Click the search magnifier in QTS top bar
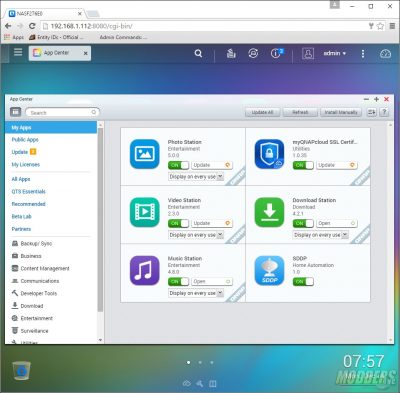The image size is (400, 393). click(198, 53)
